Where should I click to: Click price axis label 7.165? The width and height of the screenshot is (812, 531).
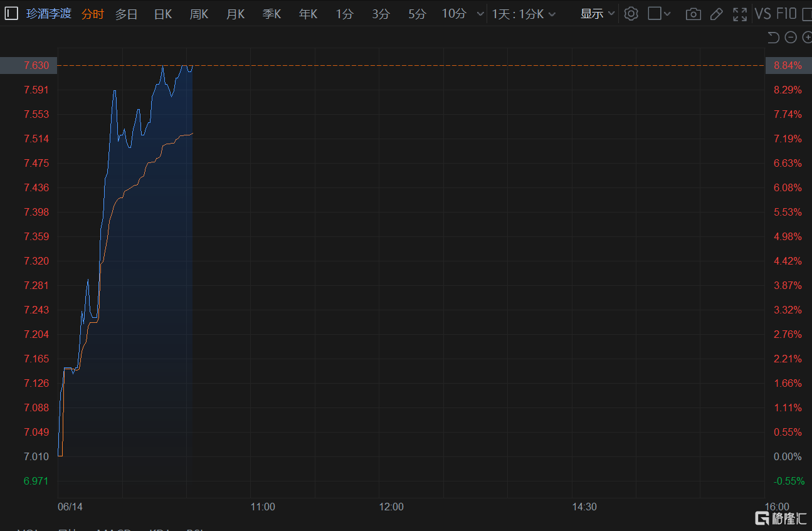36,359
